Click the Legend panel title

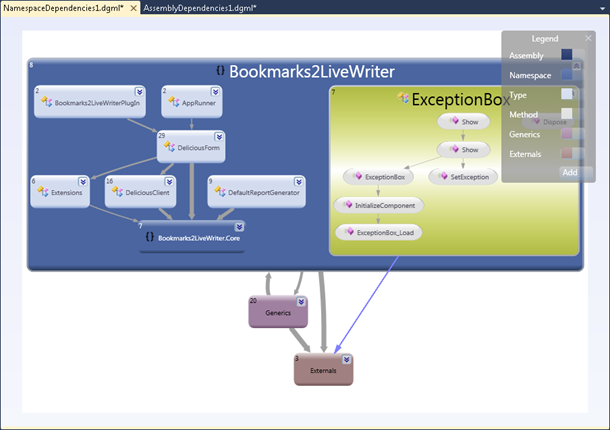coord(545,39)
